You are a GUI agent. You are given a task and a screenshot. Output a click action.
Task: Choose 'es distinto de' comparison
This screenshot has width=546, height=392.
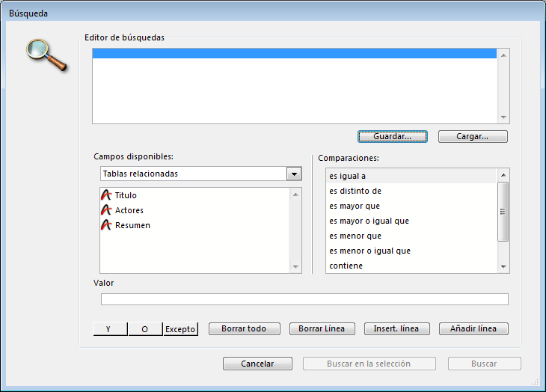[x=355, y=191]
